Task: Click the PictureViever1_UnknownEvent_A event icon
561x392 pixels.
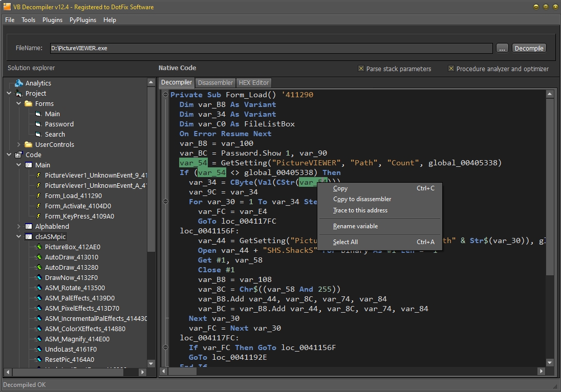Action: (38, 186)
